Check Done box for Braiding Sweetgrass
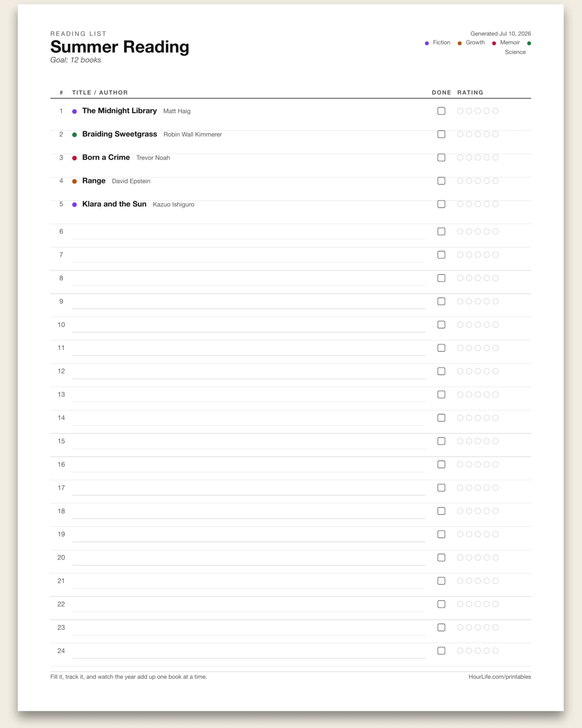The width and height of the screenshot is (582, 728). tap(441, 134)
